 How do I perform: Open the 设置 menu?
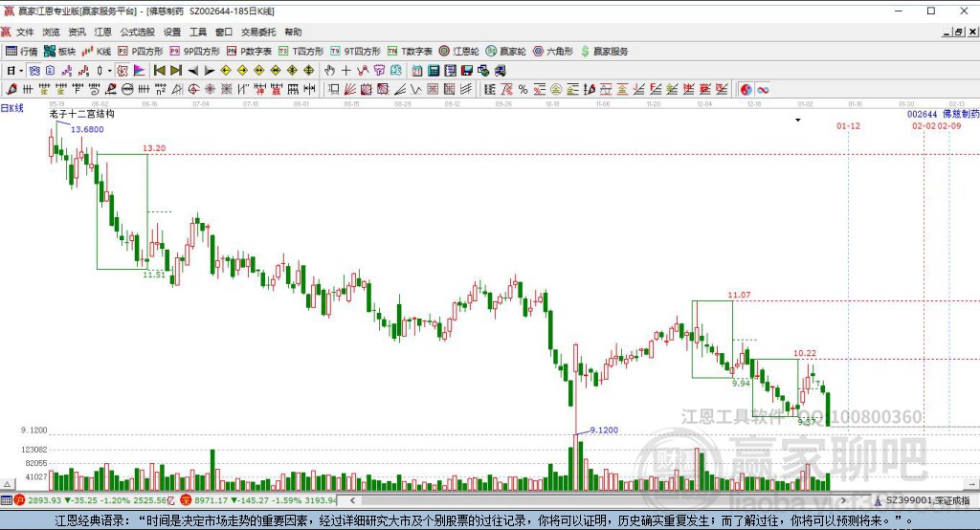pyautogui.click(x=172, y=32)
